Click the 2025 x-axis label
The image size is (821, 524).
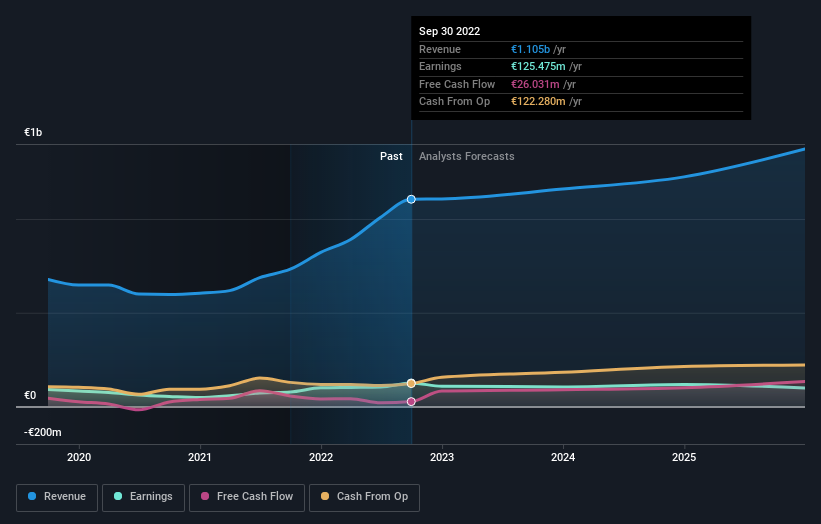(684, 457)
